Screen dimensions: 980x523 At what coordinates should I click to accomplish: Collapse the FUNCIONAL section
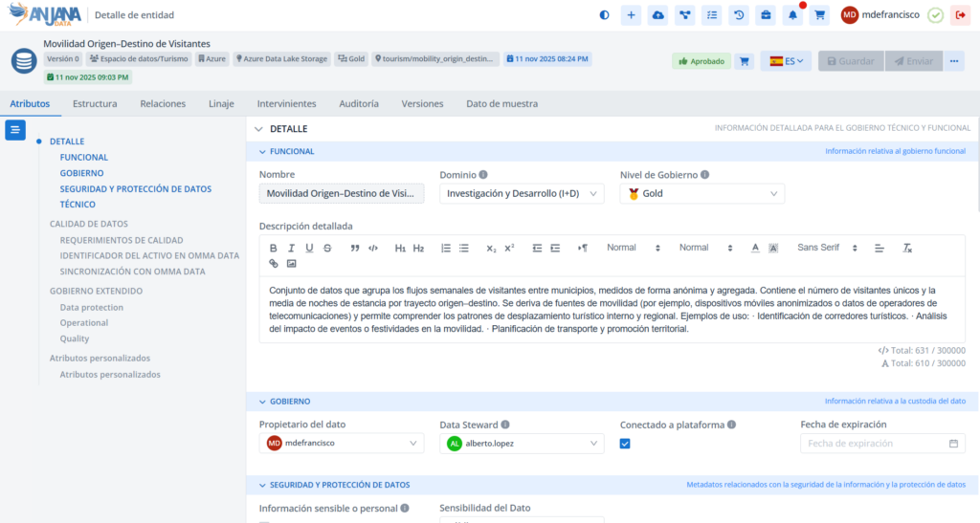(263, 151)
